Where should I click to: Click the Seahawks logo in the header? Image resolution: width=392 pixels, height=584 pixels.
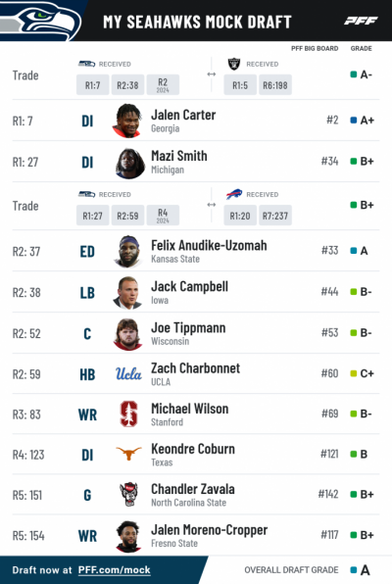[40, 21]
